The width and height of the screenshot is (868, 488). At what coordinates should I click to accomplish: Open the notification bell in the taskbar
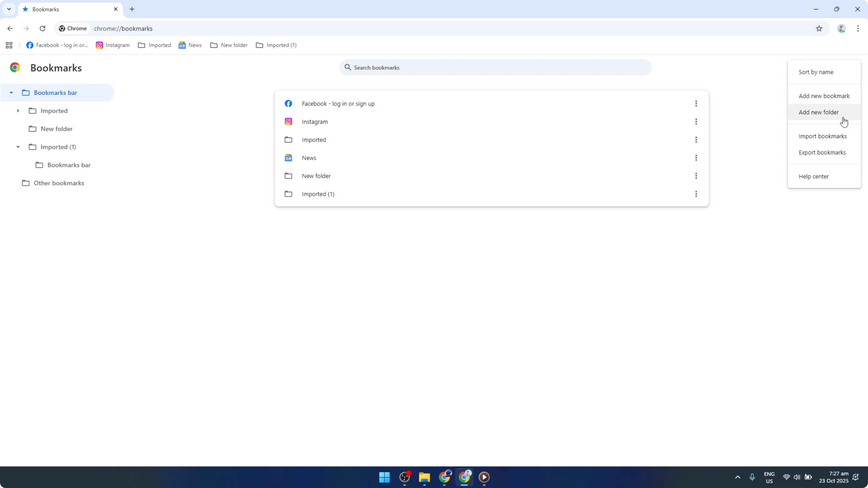855,477
